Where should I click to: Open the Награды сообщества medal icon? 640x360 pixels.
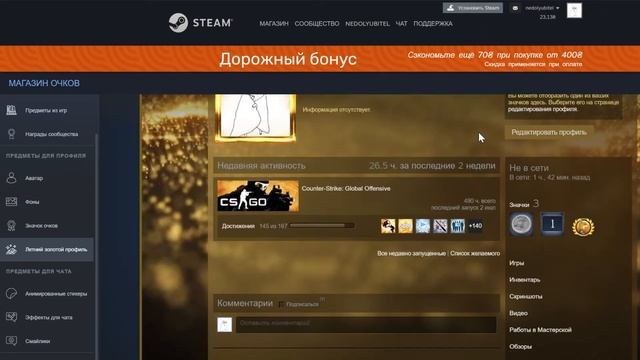tap(11, 133)
